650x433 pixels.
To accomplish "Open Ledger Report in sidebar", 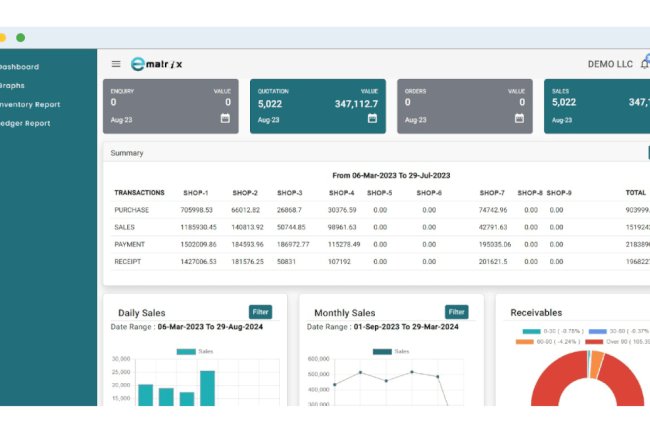I will coord(25,123).
